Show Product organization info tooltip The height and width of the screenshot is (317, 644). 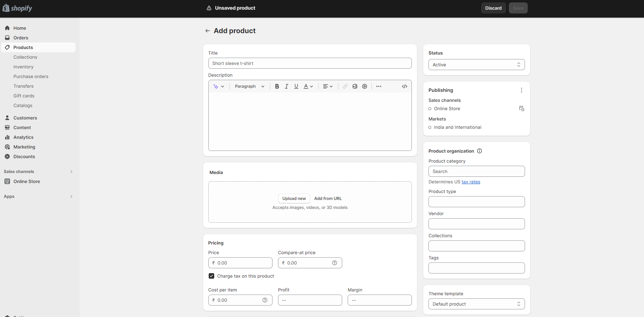(x=479, y=151)
